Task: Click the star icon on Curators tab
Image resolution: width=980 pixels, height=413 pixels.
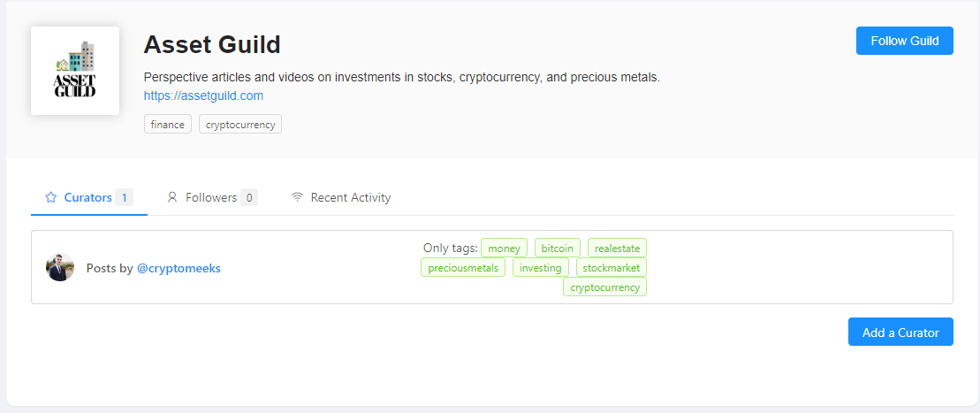Action: [51, 198]
